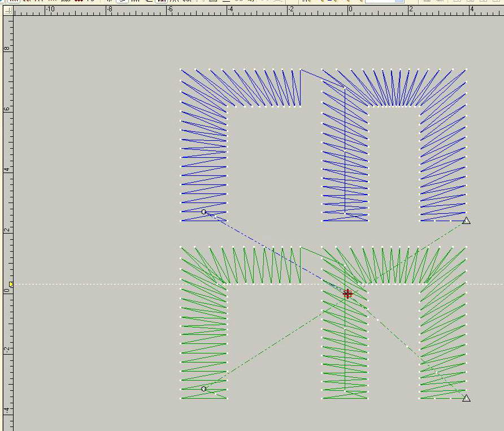Screen dimensions: 504x431
Task: Click the "-10" label on horizontal ruler
Action: click(x=50, y=10)
